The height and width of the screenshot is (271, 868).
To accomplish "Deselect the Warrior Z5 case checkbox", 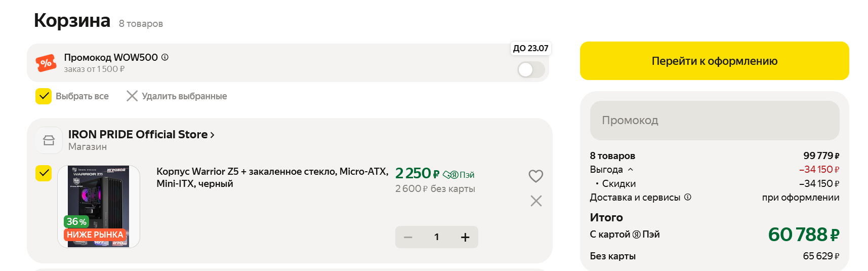I will [44, 173].
